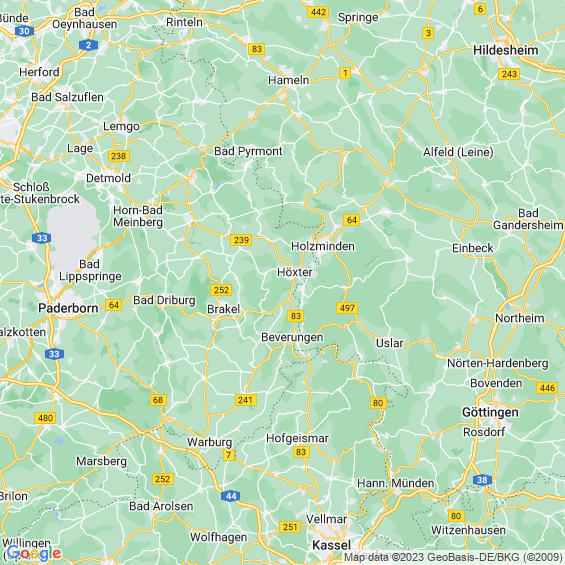Select the Hildesheim city label
This screenshot has width=565, height=565.
[506, 50]
